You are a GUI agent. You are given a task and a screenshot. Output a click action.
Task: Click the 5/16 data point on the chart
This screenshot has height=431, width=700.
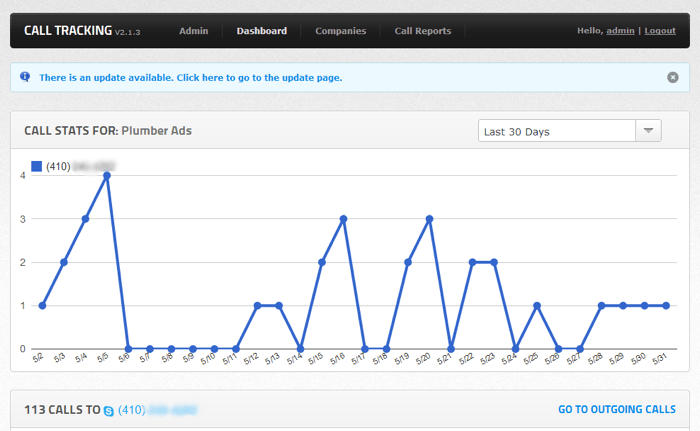(x=343, y=219)
